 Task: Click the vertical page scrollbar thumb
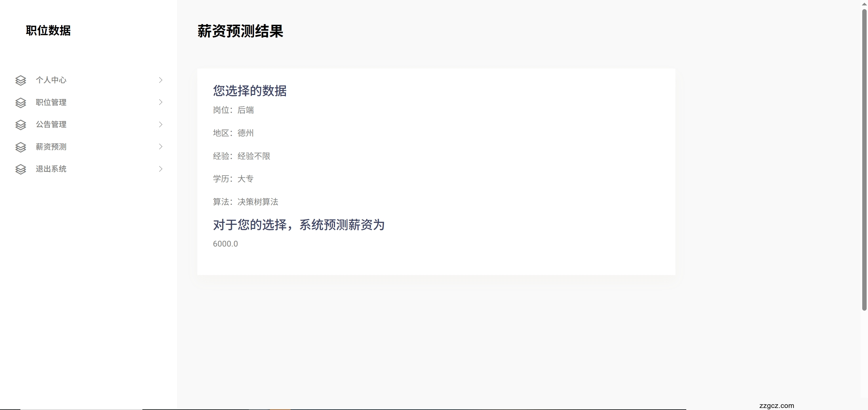point(864,159)
